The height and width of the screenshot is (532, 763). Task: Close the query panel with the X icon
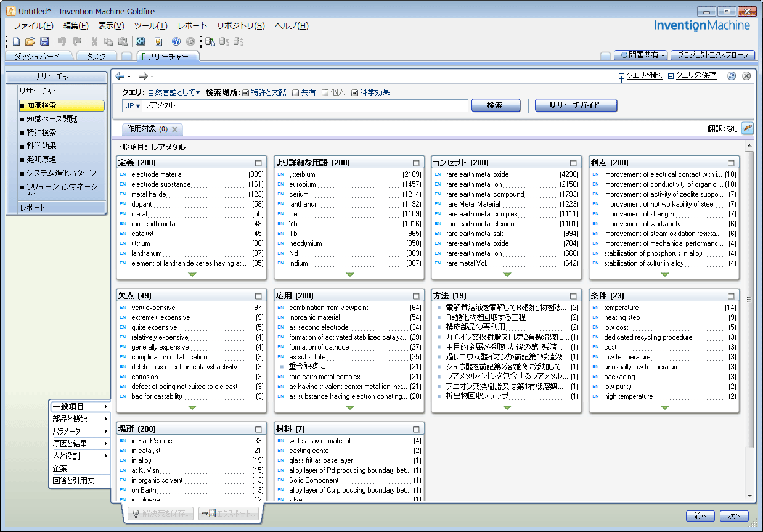(746, 76)
